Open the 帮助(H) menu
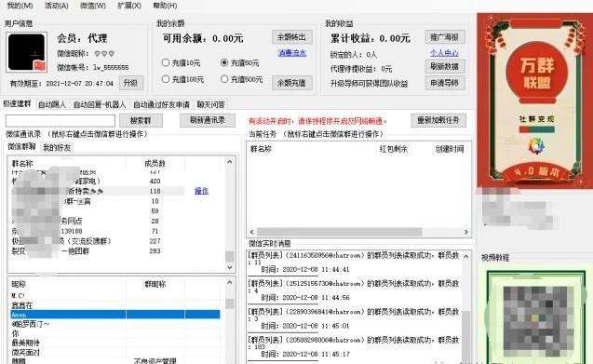593x364 pixels. (x=165, y=6)
